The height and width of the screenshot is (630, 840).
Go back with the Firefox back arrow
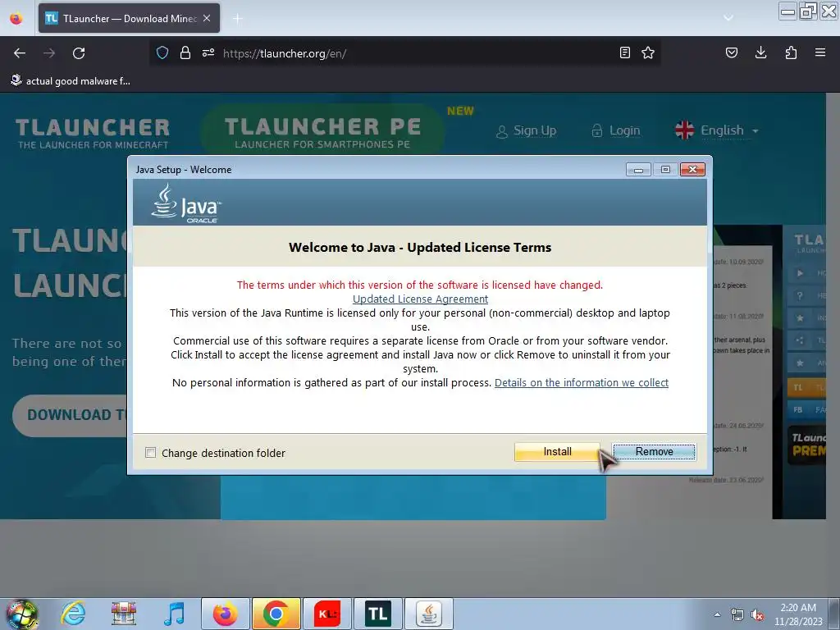tap(20, 53)
